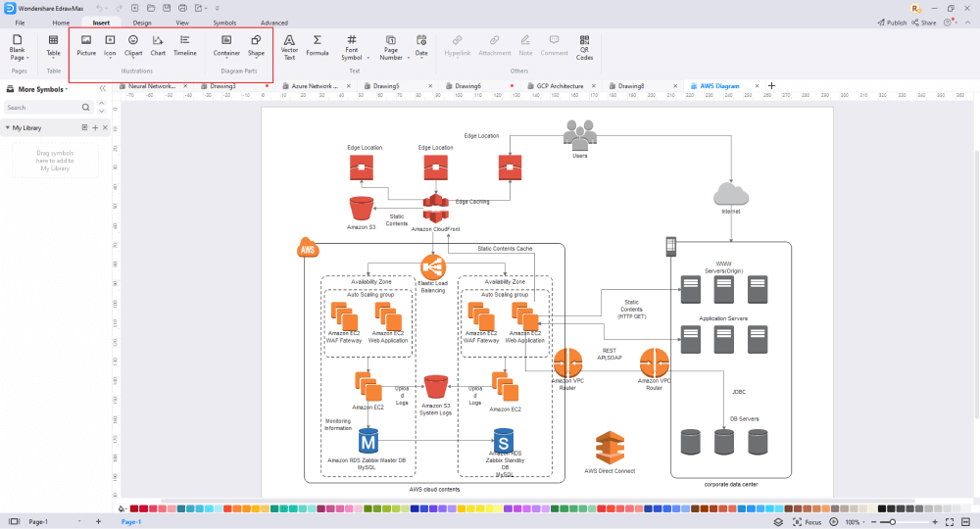Open the Export quick access icon

[x=199, y=8]
